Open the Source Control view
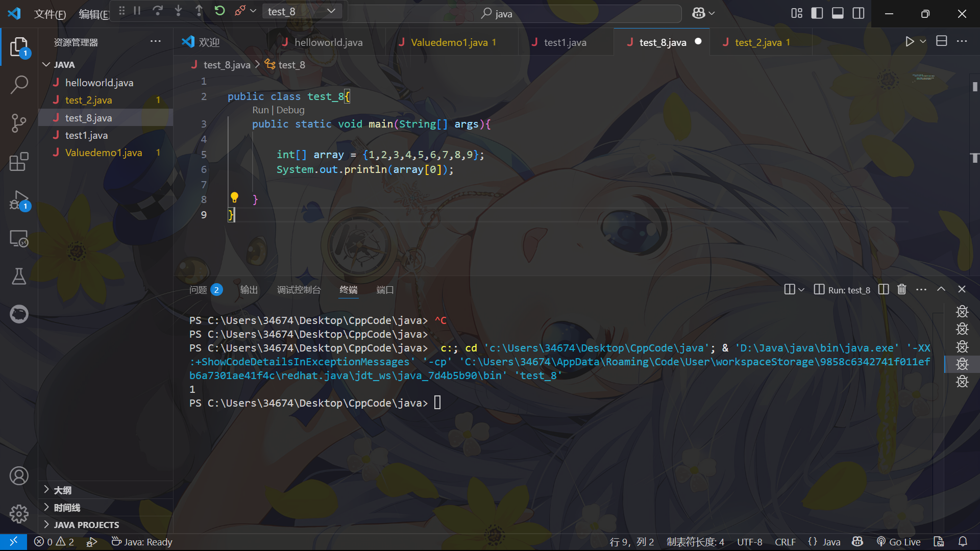Image resolution: width=980 pixels, height=551 pixels. click(x=19, y=123)
